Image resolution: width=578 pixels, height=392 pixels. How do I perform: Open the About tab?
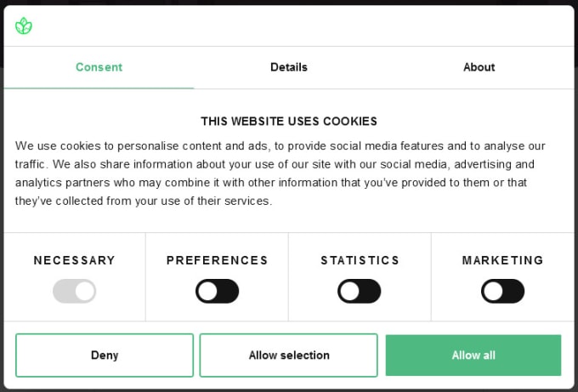479,67
